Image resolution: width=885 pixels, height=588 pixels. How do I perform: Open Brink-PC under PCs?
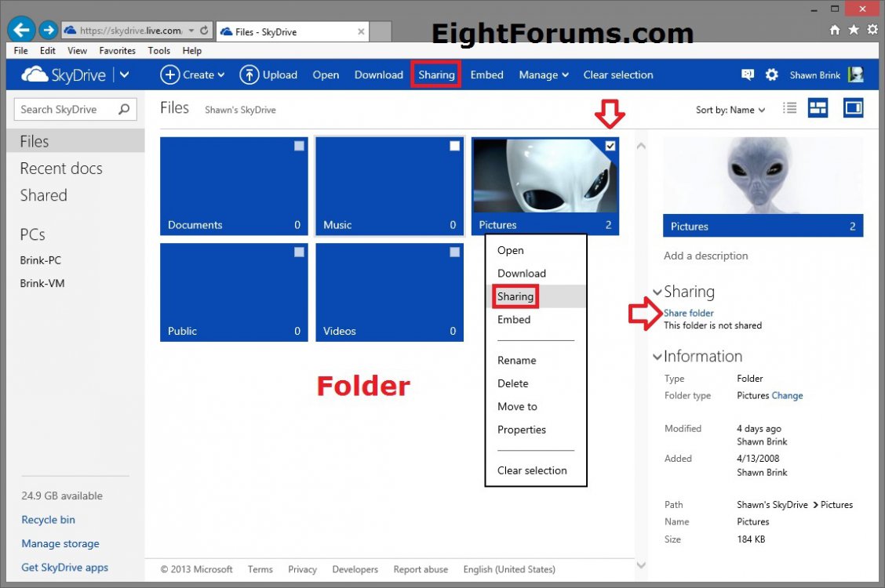click(x=41, y=260)
